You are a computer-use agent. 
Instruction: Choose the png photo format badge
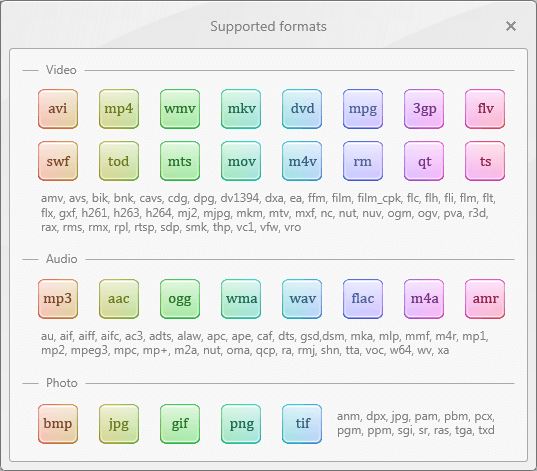tap(241, 424)
